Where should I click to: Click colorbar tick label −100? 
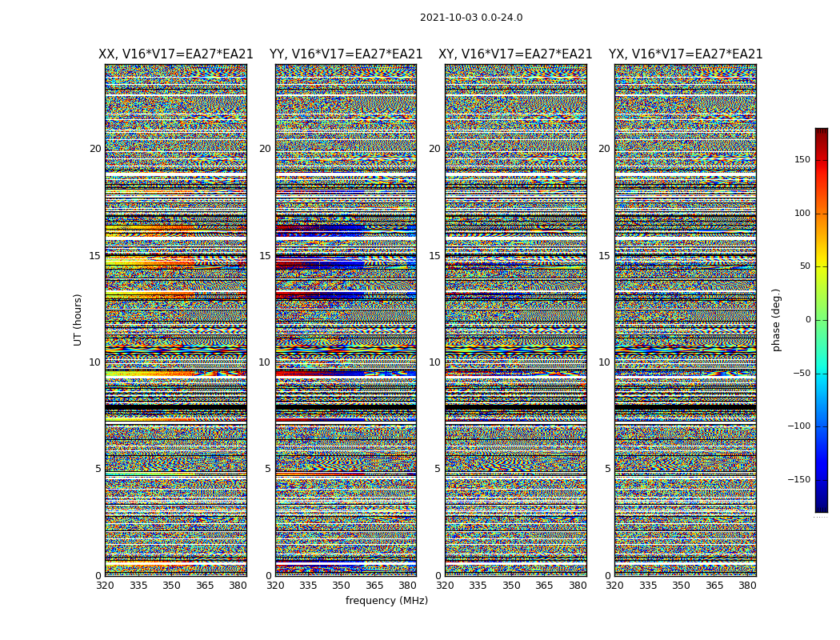(x=798, y=426)
